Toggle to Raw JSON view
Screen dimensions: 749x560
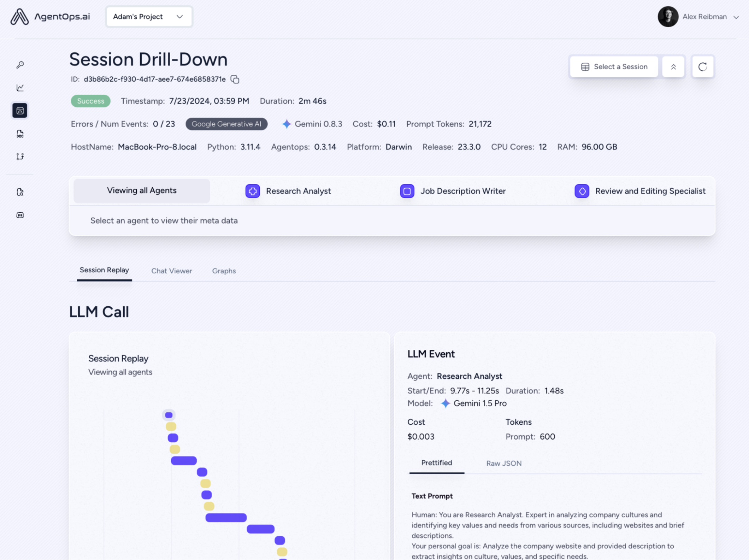[504, 463]
